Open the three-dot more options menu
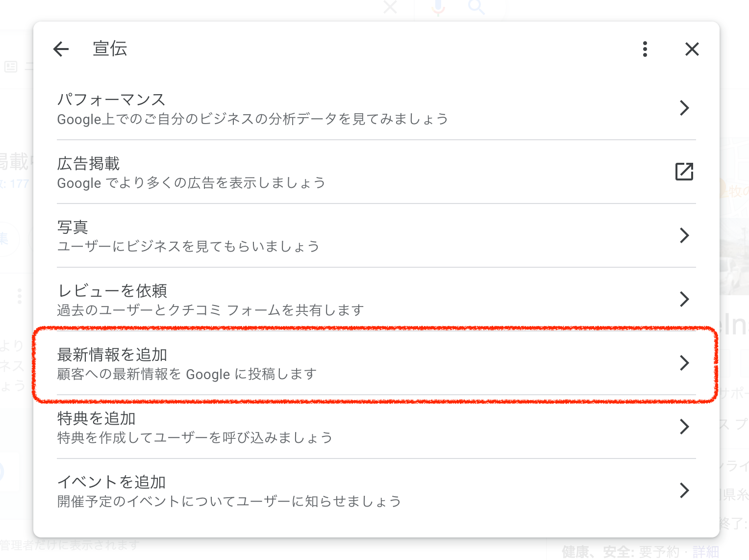749x560 pixels. coord(645,49)
